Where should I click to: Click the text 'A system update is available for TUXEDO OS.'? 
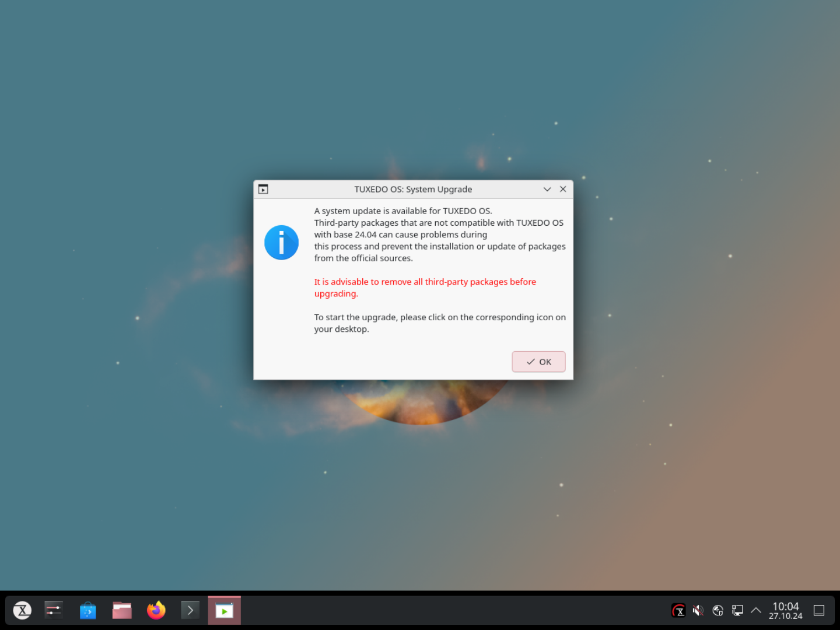[x=403, y=211]
